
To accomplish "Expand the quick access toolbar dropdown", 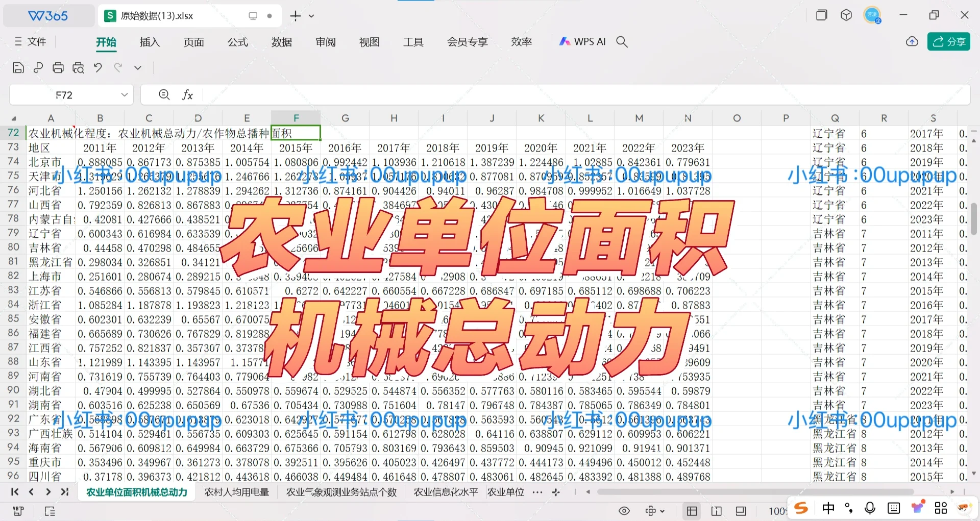I will pos(138,67).
